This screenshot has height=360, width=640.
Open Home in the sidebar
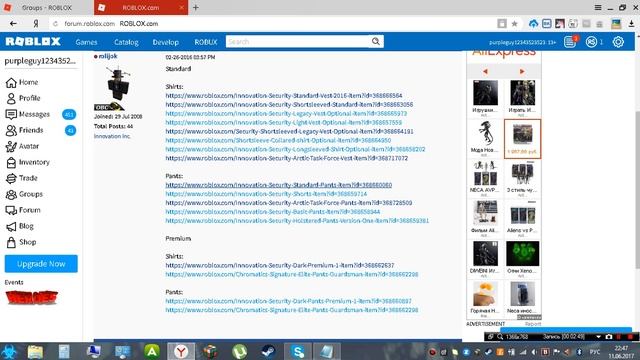[x=22, y=82]
